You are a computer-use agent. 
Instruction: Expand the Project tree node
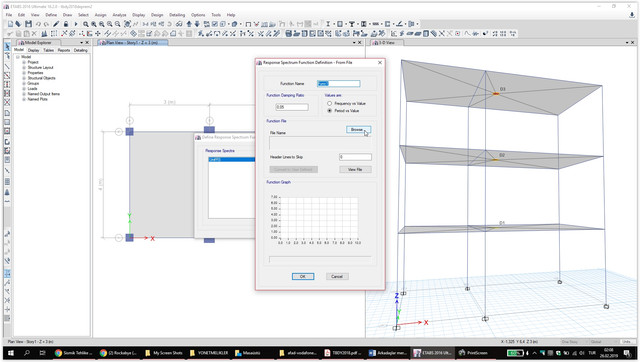[x=24, y=62]
